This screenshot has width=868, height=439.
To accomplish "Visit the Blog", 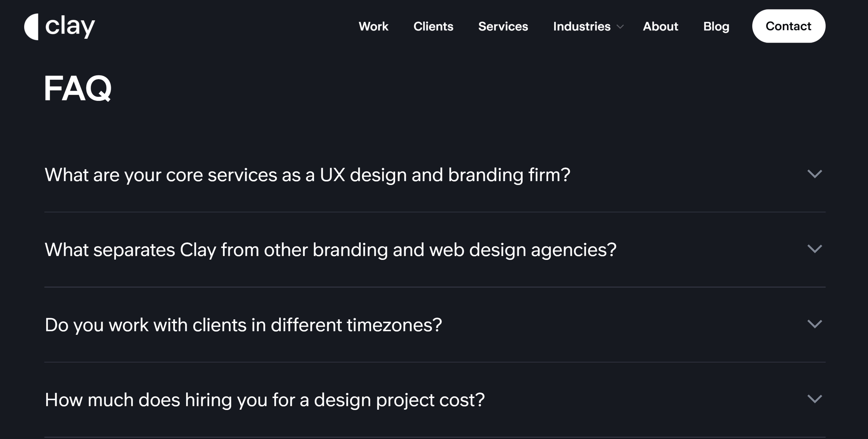I will (716, 27).
